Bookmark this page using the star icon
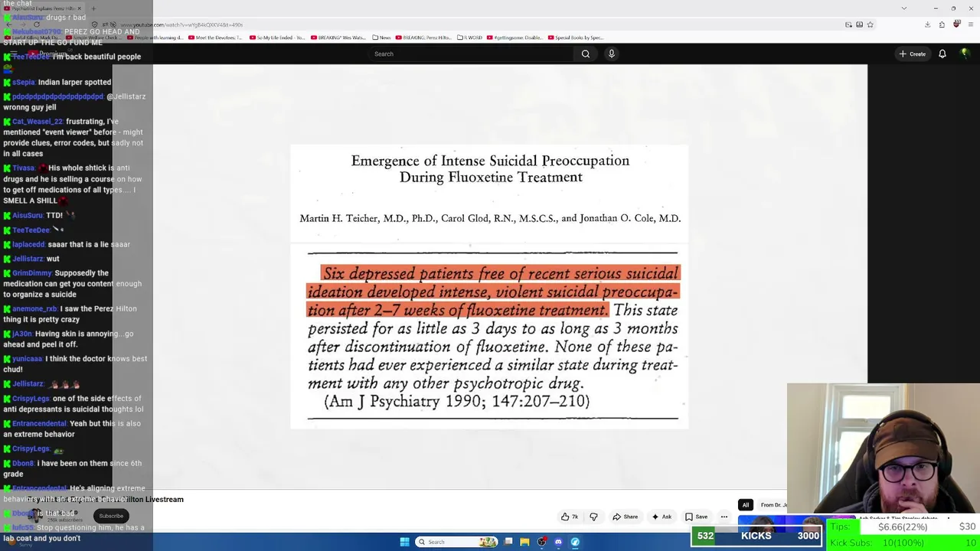This screenshot has height=551, width=980. point(870,24)
